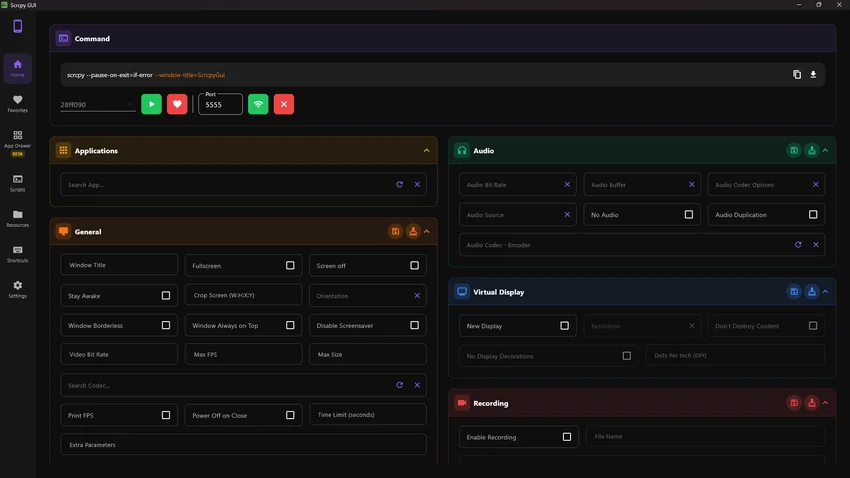Load Audio panel preset (green icon)
Screen dimensions: 850x478
pyautogui.click(x=812, y=151)
